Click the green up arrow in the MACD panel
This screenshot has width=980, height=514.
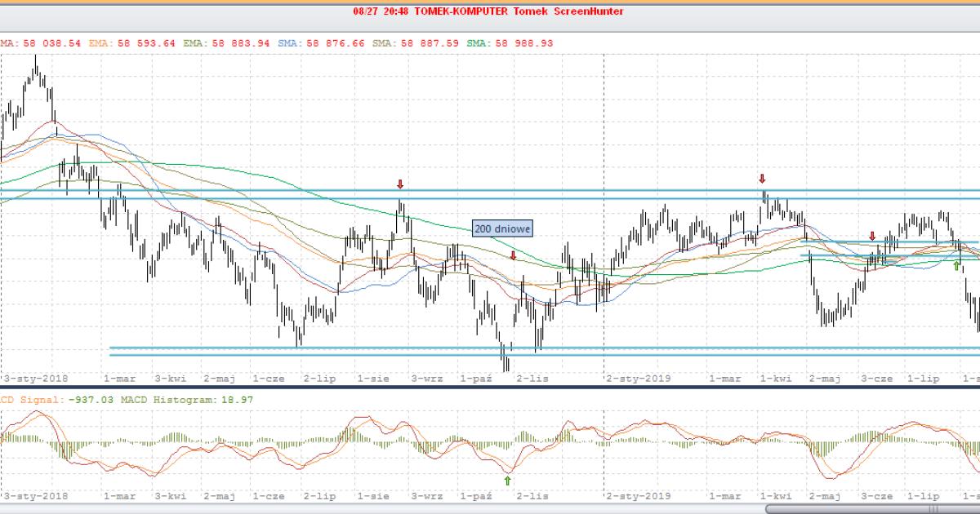click(x=507, y=481)
